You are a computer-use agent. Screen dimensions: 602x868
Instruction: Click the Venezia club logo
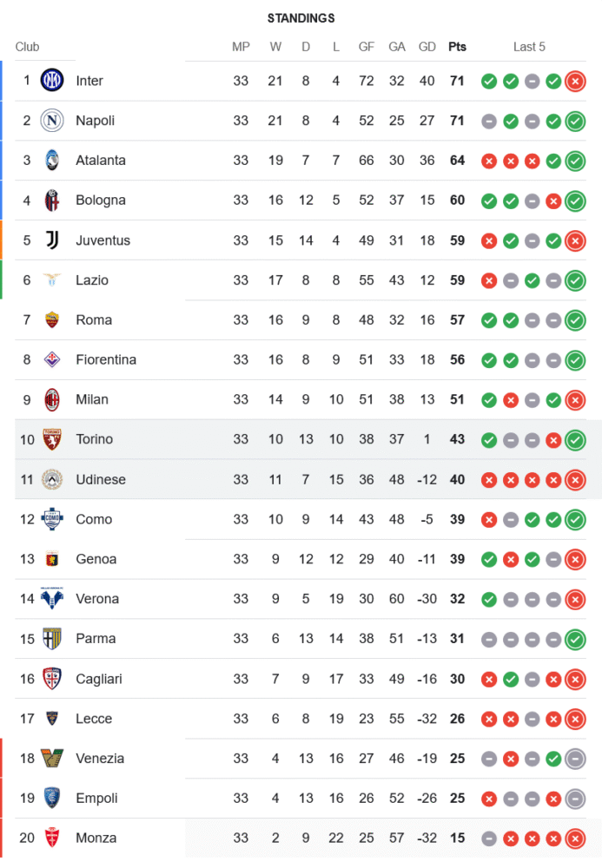pos(52,759)
